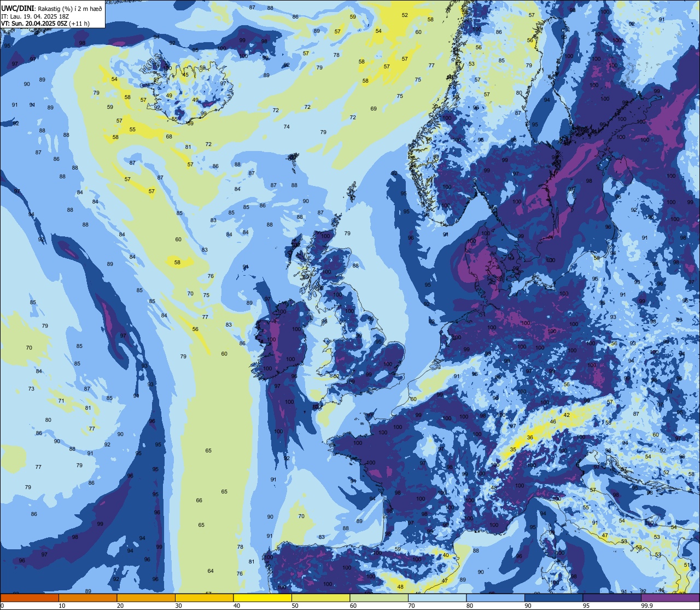Click the humidity value '74' on the map

pyautogui.click(x=287, y=127)
